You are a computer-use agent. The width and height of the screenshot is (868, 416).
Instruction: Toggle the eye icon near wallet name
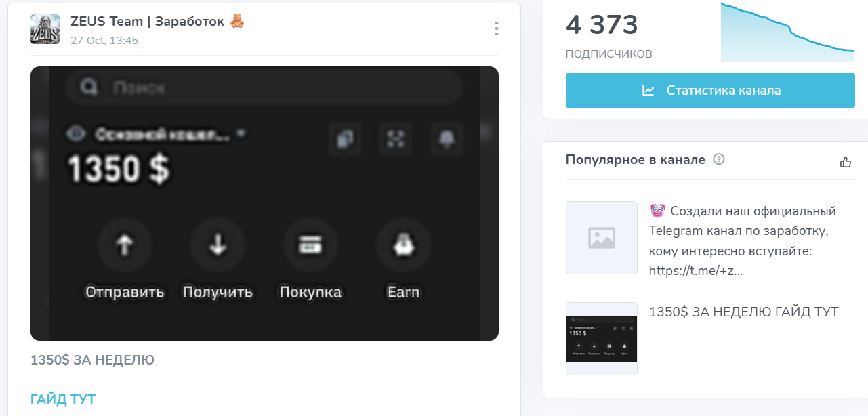click(76, 134)
